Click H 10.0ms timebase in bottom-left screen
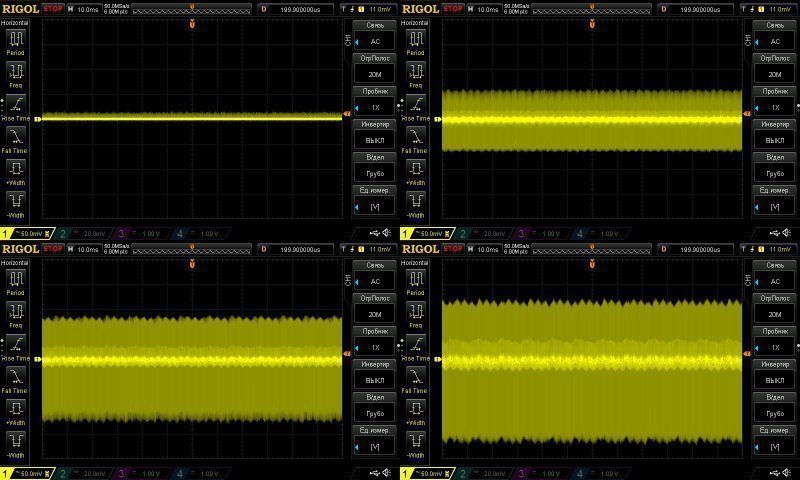This screenshot has width=800, height=480. (84, 249)
